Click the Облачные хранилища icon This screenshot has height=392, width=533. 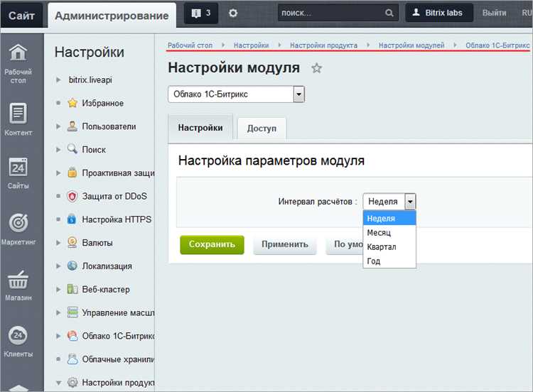coord(72,359)
